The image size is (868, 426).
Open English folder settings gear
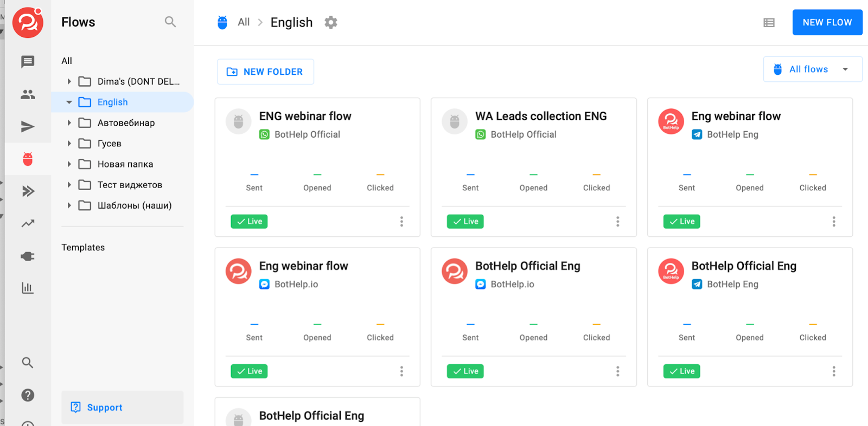click(331, 22)
